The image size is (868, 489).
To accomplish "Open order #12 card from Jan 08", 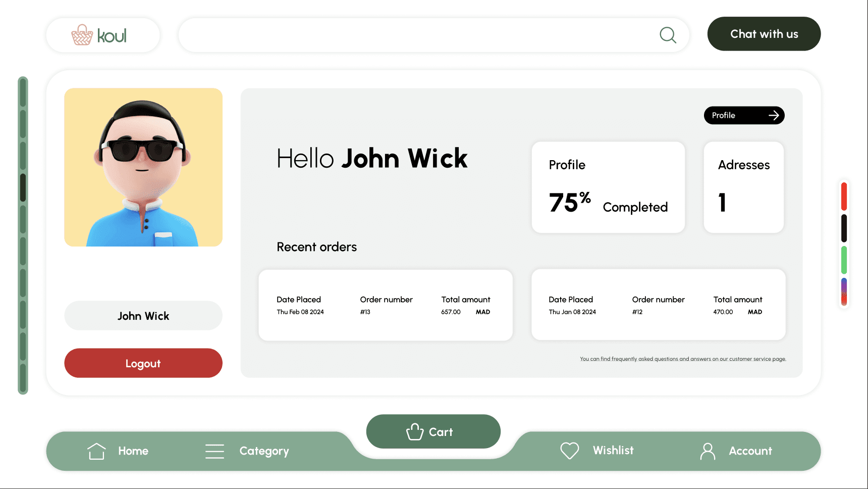I will coord(659,305).
